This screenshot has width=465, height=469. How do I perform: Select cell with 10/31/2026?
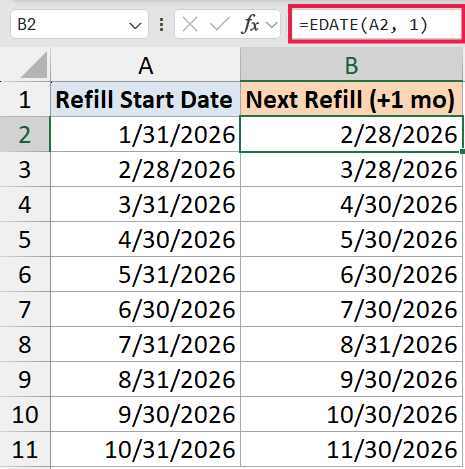145,449
